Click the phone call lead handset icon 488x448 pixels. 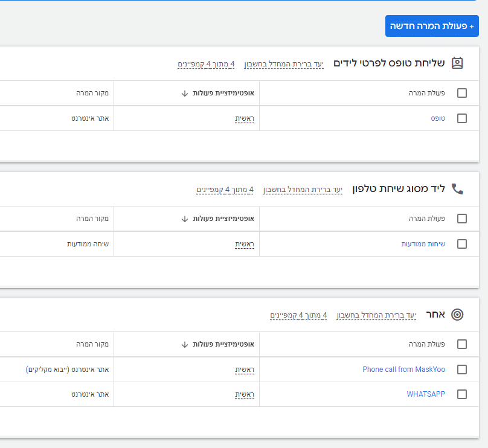coord(457,189)
